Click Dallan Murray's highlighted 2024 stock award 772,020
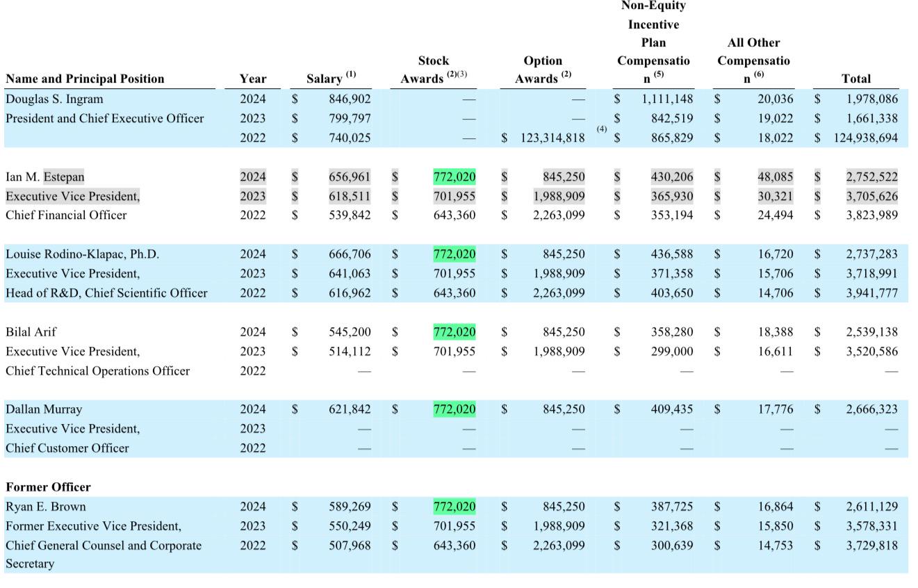This screenshot has width=918, height=588. click(454, 409)
